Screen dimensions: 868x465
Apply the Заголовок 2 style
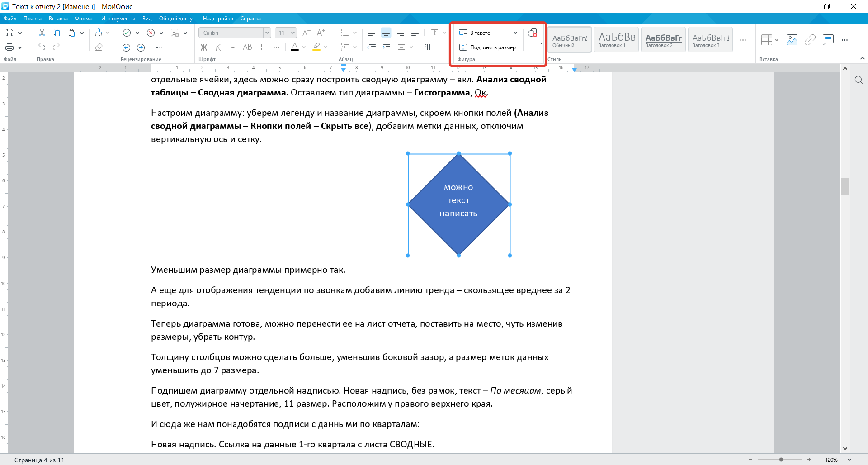[664, 40]
